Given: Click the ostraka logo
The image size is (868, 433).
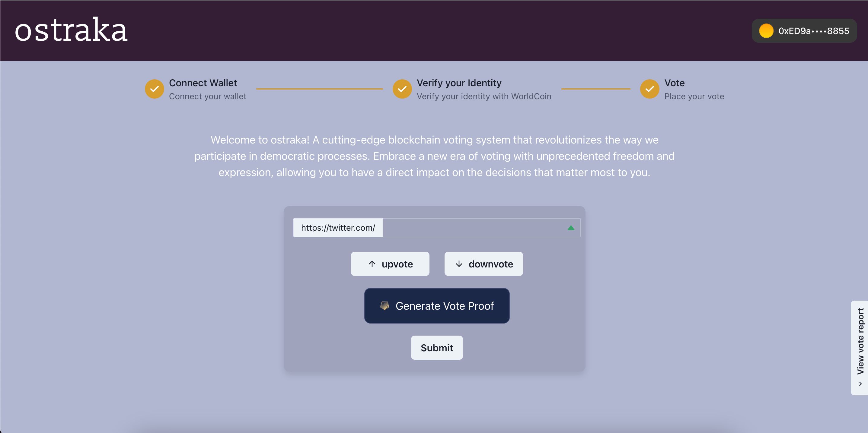Looking at the screenshot, I should pyautogui.click(x=71, y=30).
